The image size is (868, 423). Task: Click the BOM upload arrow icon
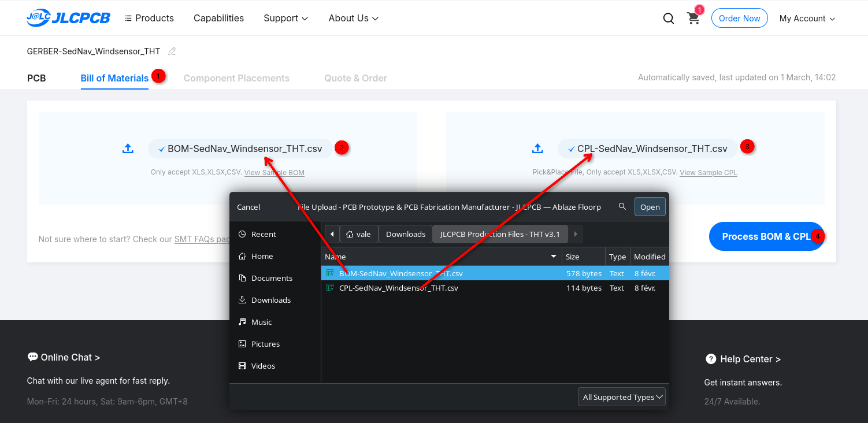pyautogui.click(x=128, y=149)
